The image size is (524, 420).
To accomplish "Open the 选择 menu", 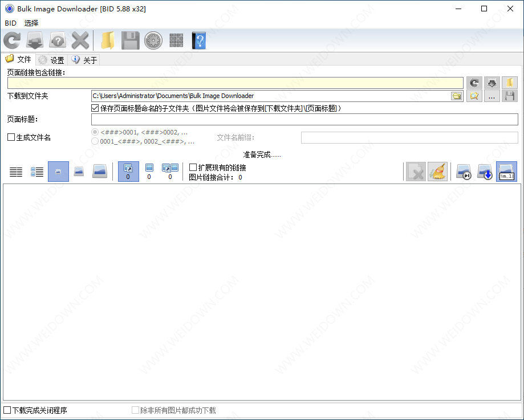I will click(x=31, y=23).
